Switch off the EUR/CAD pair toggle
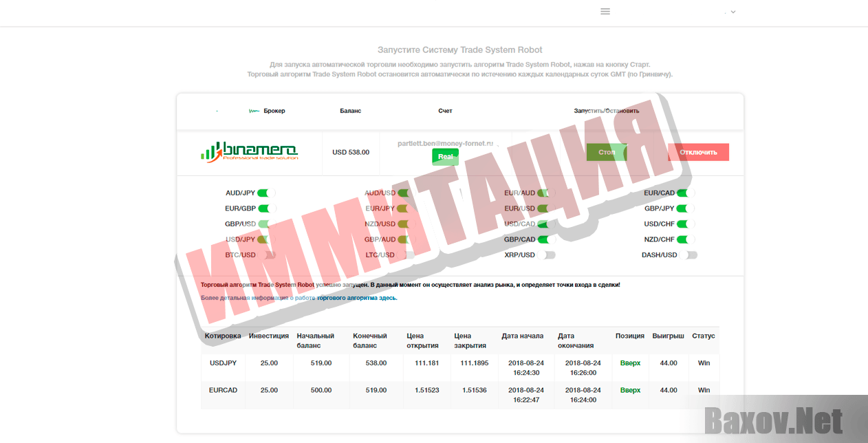Viewport: 868px width, 443px height. (x=686, y=193)
